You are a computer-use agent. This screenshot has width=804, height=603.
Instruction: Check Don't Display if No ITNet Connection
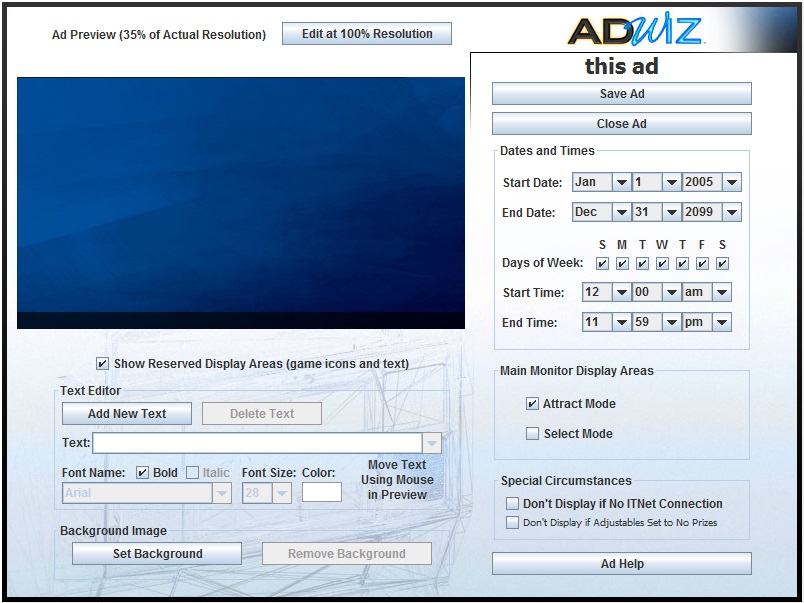[512, 504]
